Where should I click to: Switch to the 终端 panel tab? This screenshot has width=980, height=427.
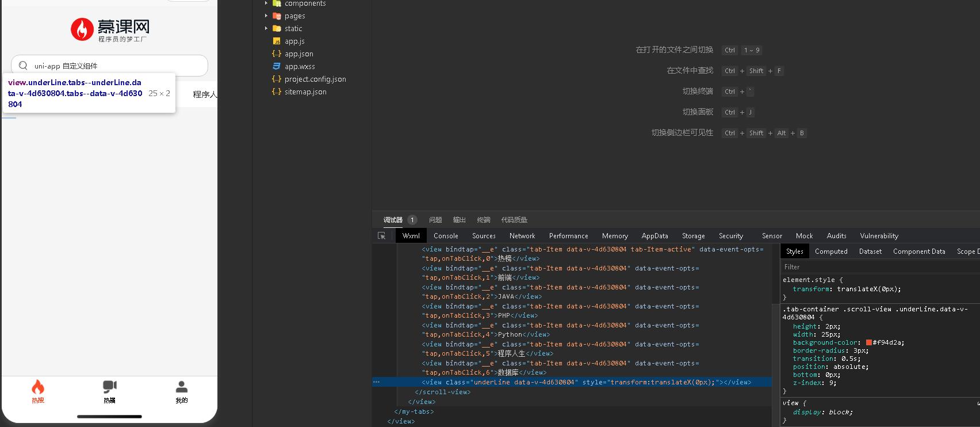pos(484,220)
